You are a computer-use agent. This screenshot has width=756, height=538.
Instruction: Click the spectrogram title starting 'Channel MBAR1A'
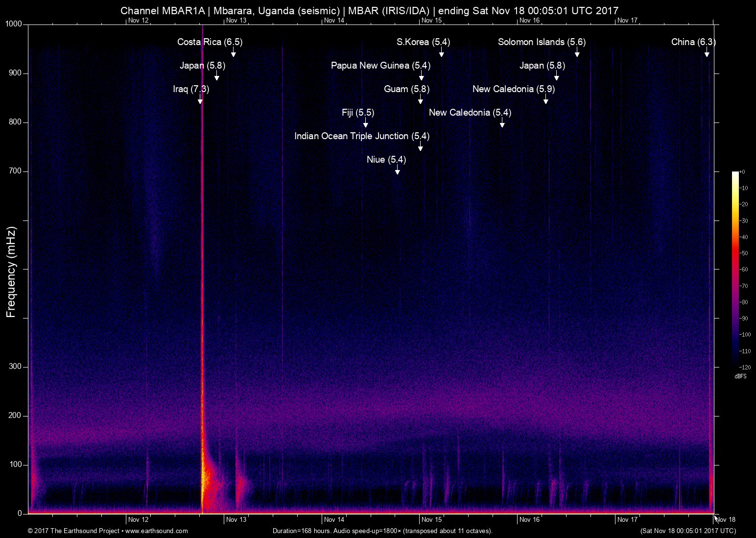pyautogui.click(x=370, y=10)
